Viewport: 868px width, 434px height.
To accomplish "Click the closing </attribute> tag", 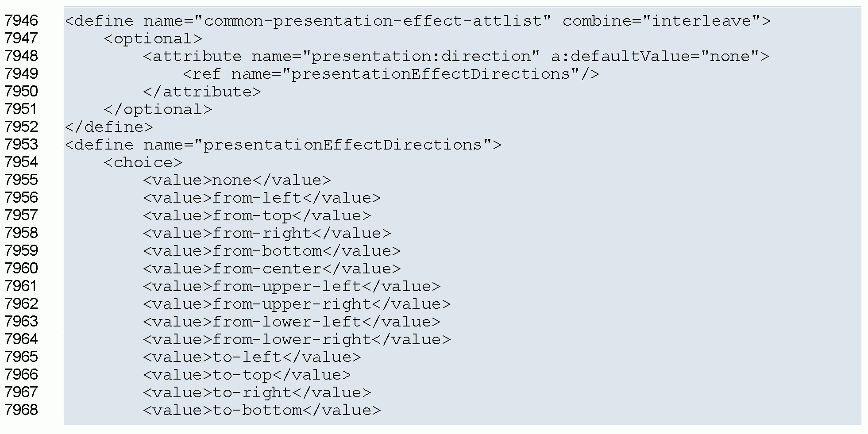I will [202, 92].
